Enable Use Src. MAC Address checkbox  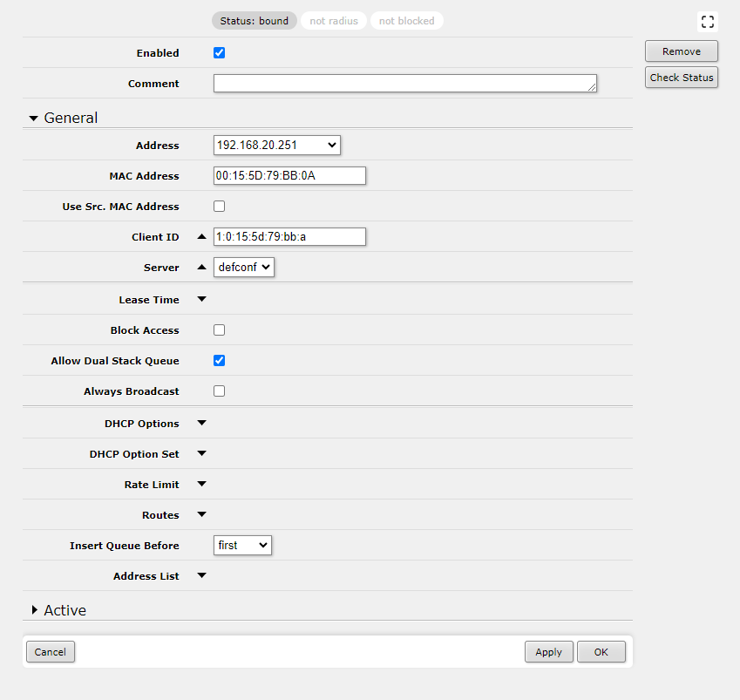coord(220,207)
